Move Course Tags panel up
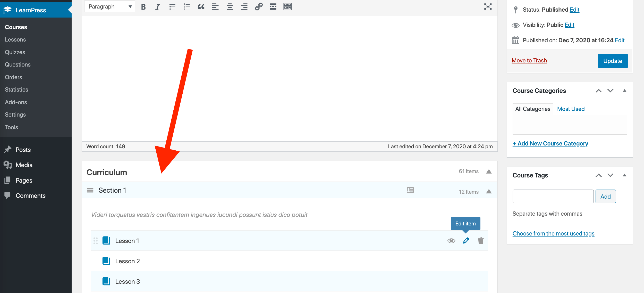This screenshot has height=293, width=644. (599, 175)
